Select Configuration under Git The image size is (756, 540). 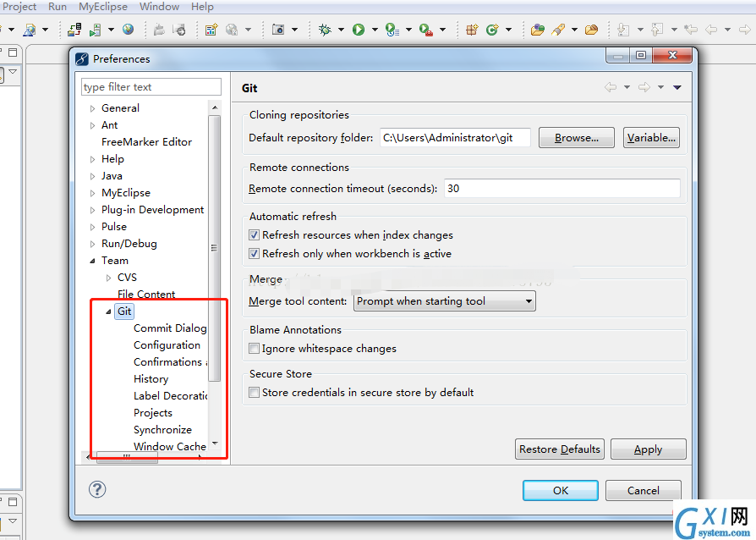[167, 345]
